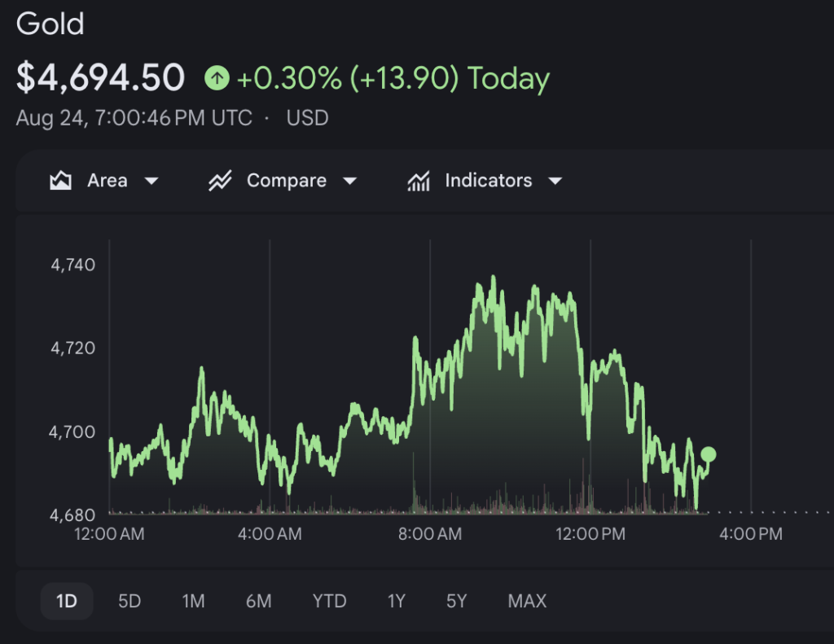Click the $4,694.50 price value
The image size is (834, 644).
point(100,77)
